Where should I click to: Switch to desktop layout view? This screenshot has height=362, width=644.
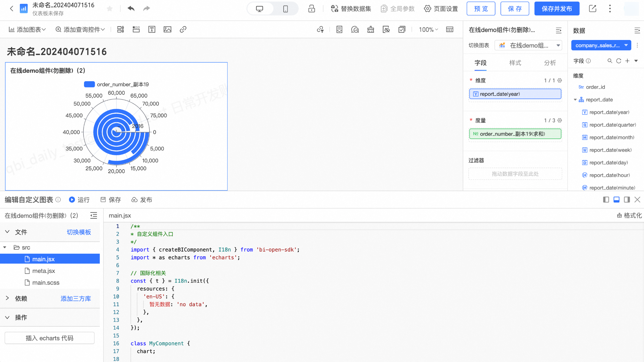click(x=260, y=9)
